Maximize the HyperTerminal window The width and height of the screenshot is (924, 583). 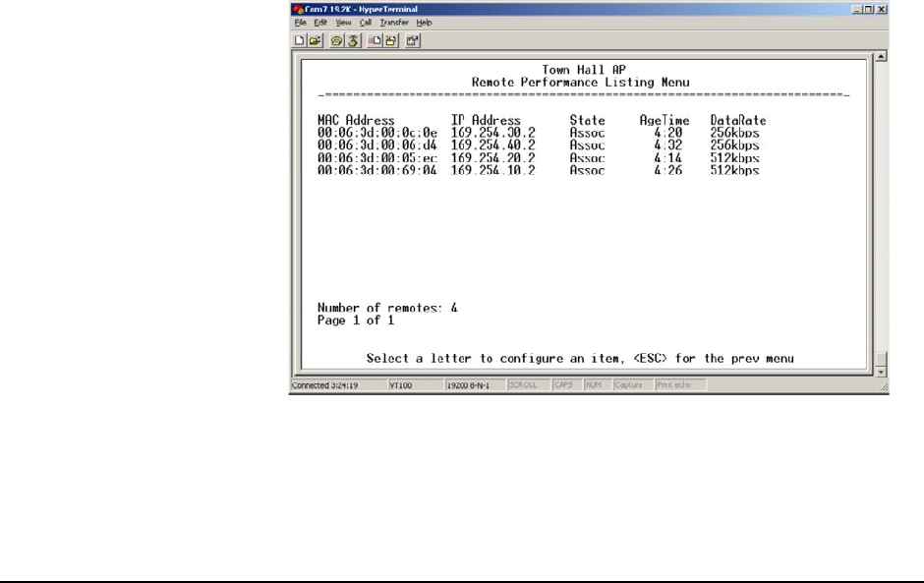pyautogui.click(x=869, y=9)
